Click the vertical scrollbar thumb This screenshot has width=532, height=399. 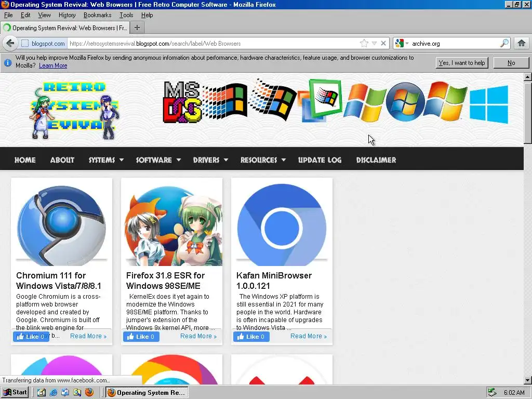(528, 112)
